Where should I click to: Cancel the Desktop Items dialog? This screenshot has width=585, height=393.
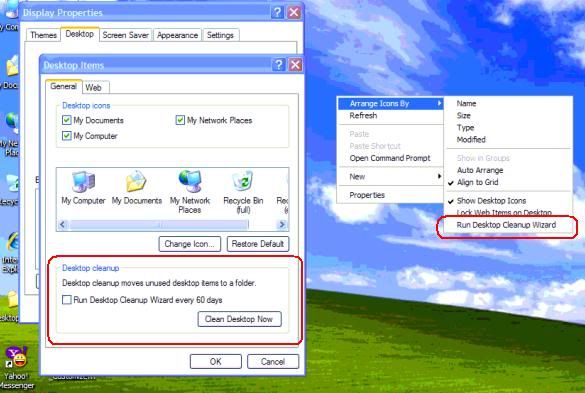[x=273, y=361]
